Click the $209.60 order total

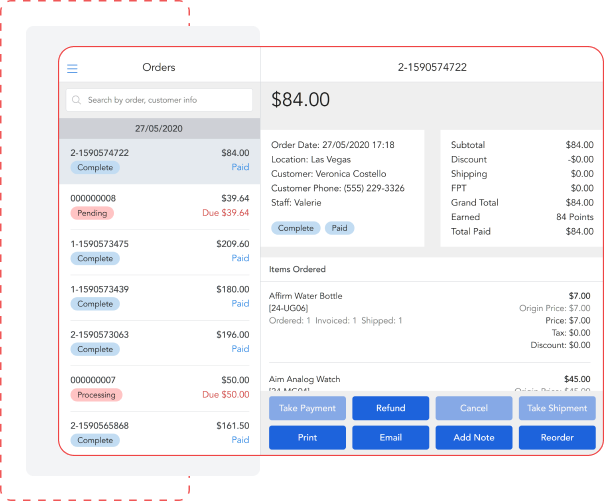tap(233, 244)
